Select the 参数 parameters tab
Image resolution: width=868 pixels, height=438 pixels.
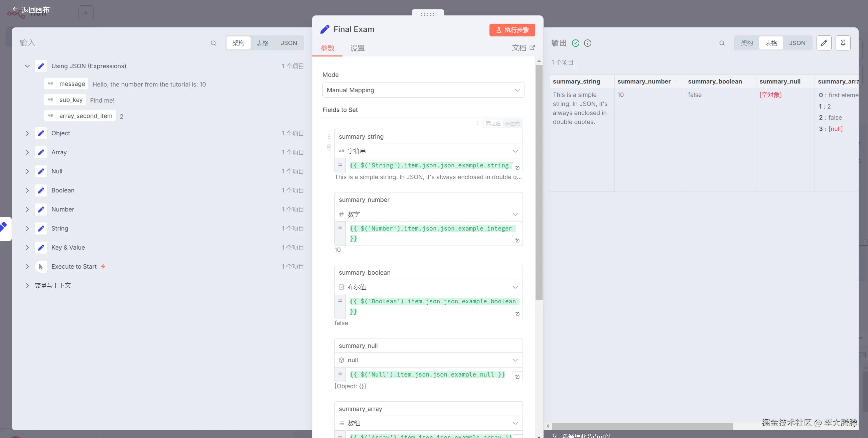pos(327,48)
